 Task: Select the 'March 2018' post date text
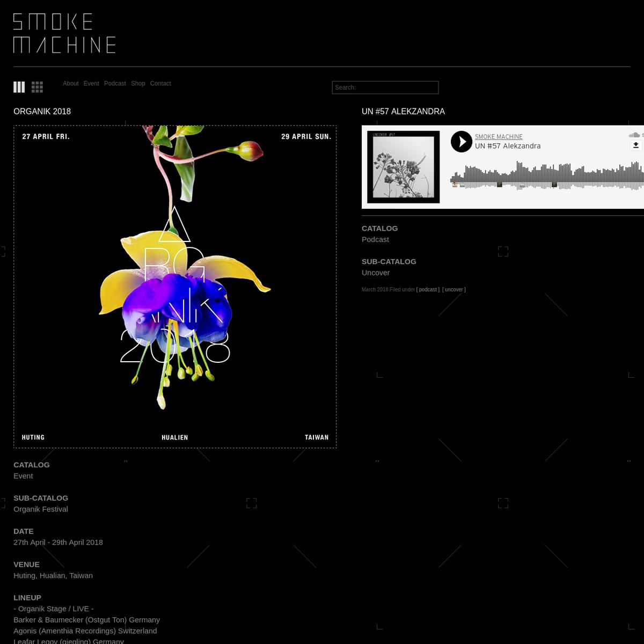375,290
